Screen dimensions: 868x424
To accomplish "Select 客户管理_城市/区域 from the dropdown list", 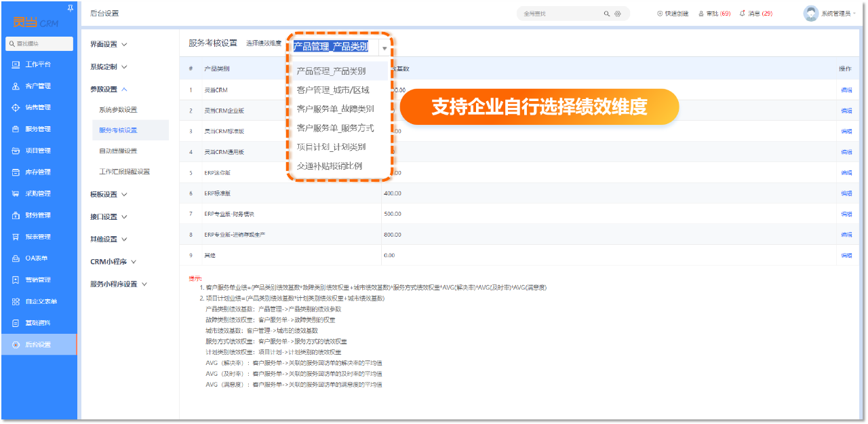I will point(333,90).
